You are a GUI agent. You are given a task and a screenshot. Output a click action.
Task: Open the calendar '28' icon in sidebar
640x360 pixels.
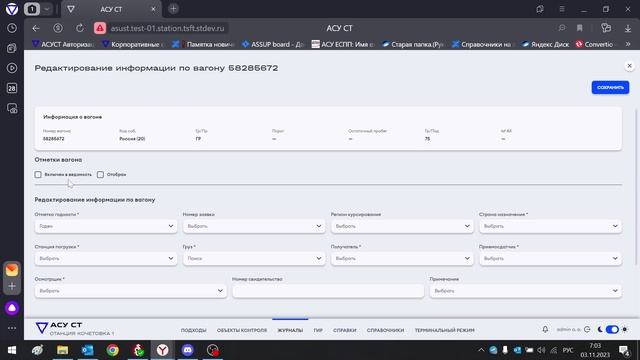click(x=12, y=88)
